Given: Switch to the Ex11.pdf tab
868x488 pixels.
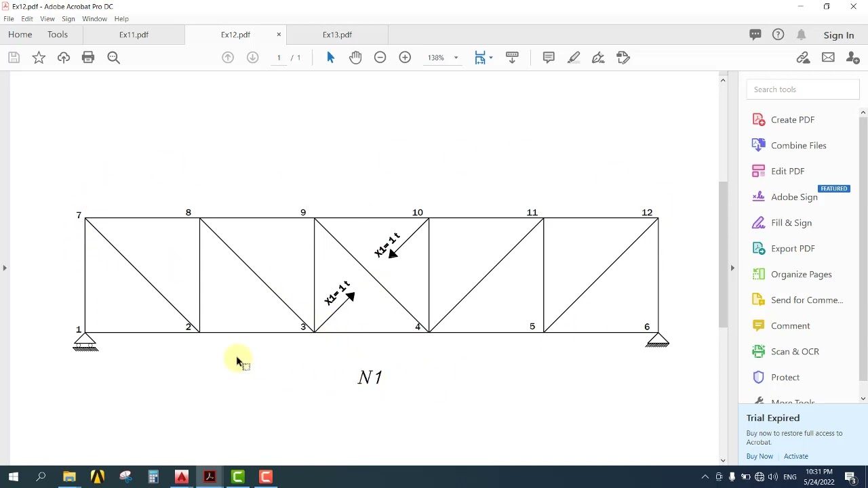Looking at the screenshot, I should click(134, 35).
